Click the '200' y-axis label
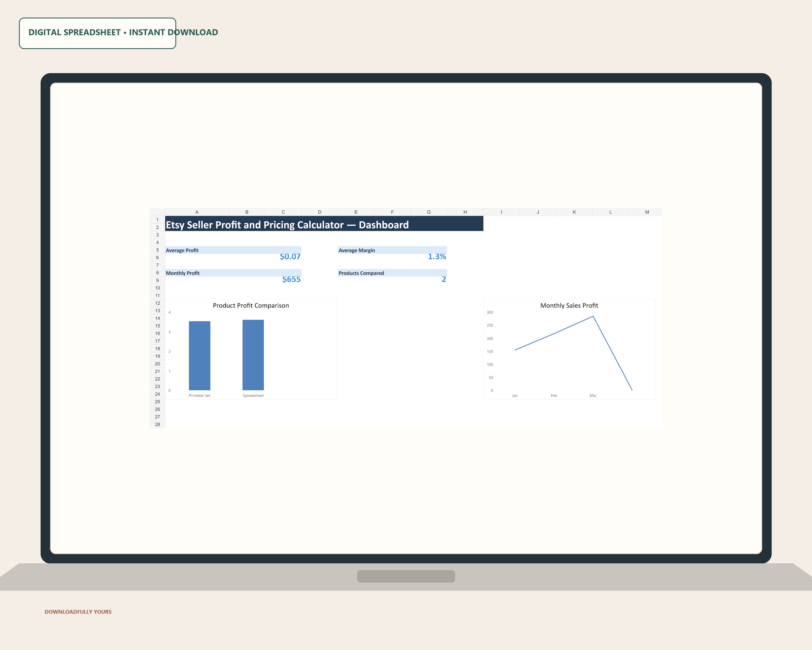 coord(490,338)
